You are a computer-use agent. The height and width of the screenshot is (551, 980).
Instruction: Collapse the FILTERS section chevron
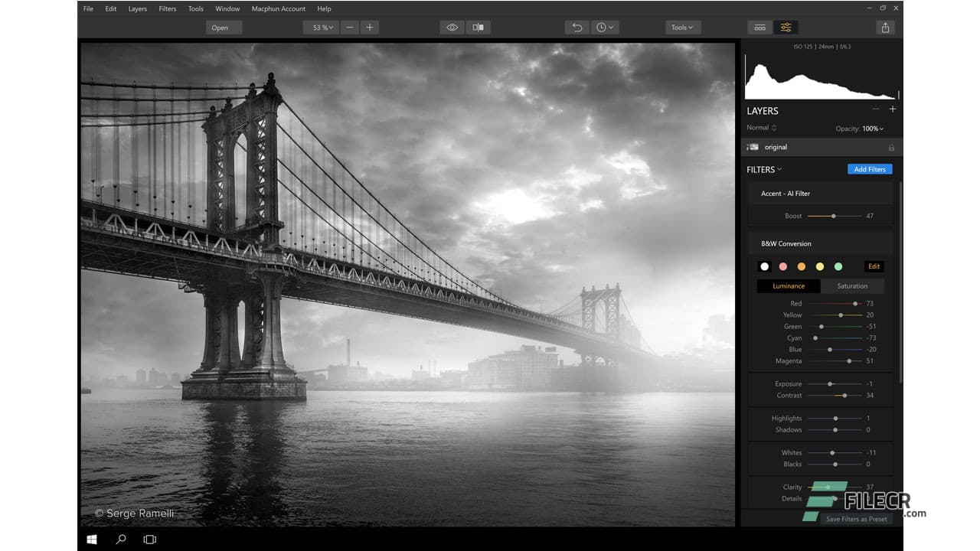click(780, 169)
